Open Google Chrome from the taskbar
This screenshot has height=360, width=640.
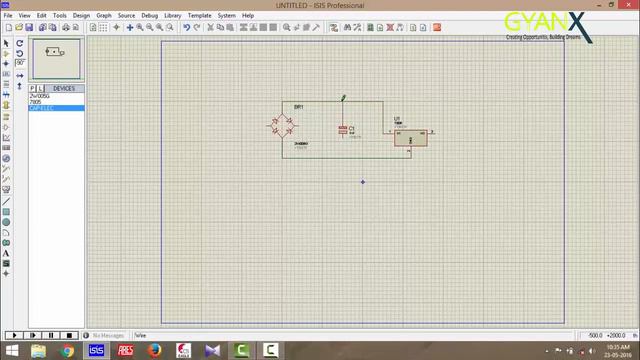coord(67,351)
